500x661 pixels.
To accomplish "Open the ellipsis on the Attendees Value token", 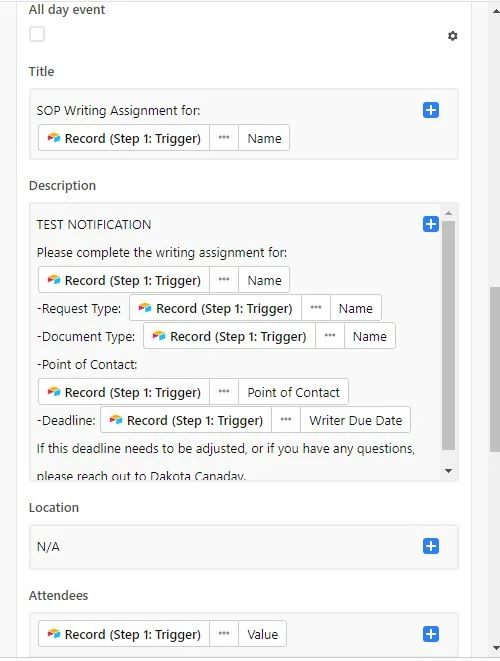I will [x=224, y=634].
